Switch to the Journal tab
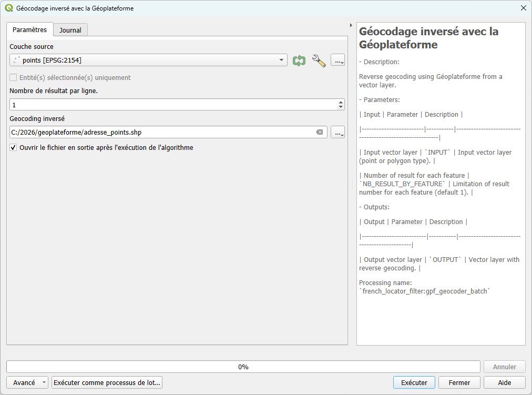The image size is (532, 395). coord(70,30)
